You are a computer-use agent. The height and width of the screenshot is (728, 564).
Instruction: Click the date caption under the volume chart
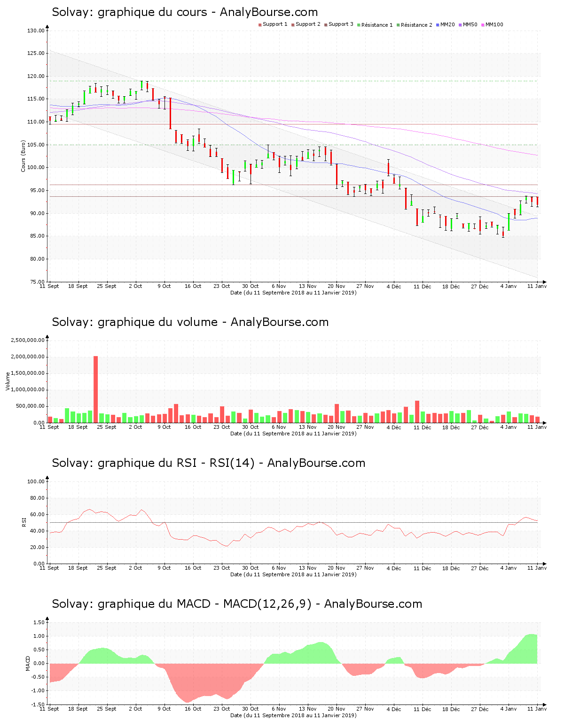coord(293,434)
